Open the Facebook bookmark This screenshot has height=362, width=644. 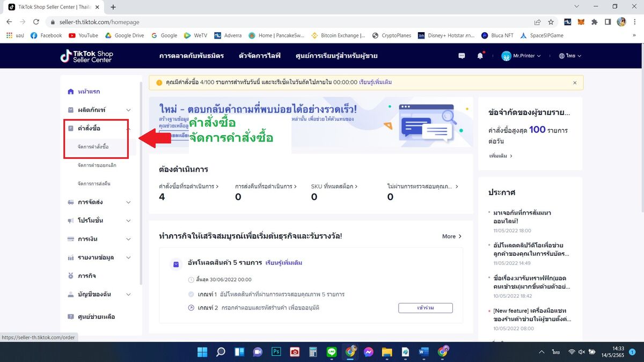[x=46, y=35]
